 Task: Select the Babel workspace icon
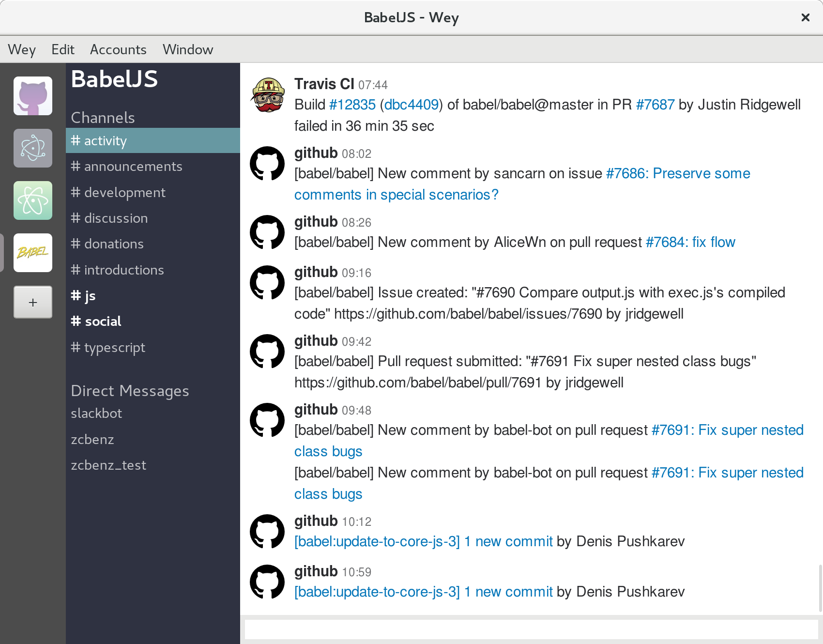coord(33,253)
